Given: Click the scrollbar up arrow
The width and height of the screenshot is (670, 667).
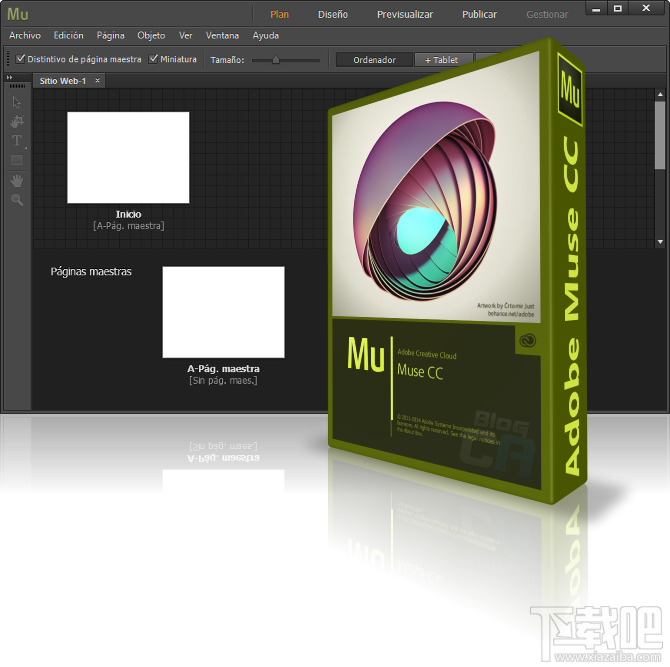Looking at the screenshot, I should tap(660, 94).
